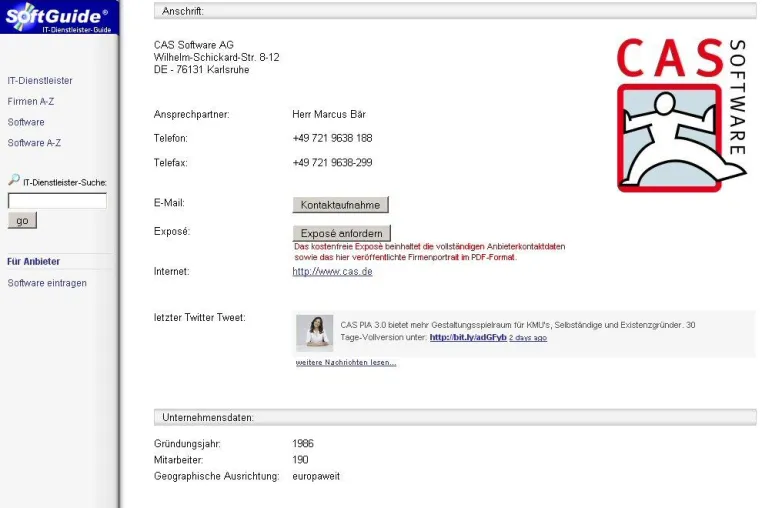Screen dimensions: 762x508
Task: Click the go search button
Action: pos(22,221)
